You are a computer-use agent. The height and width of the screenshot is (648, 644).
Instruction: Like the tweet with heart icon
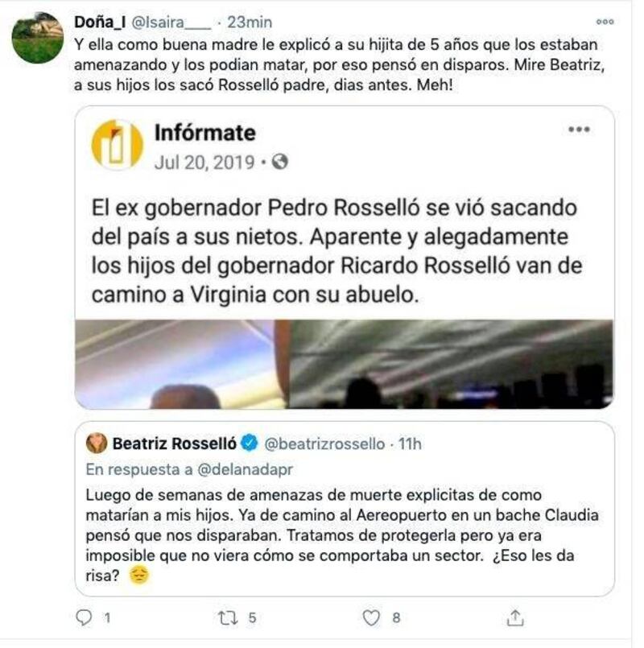tap(370, 617)
